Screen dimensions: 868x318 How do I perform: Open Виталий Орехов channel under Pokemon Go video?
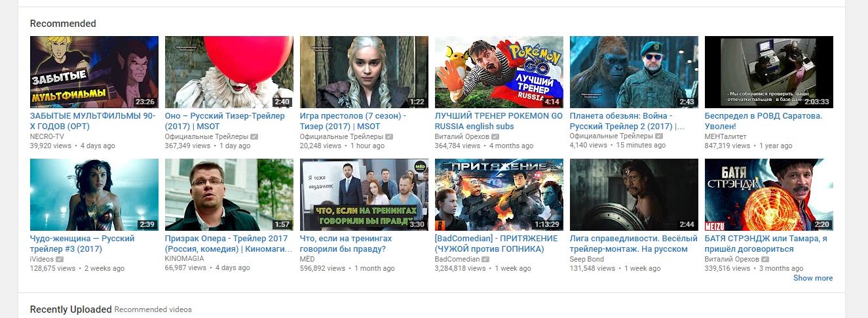[462, 136]
